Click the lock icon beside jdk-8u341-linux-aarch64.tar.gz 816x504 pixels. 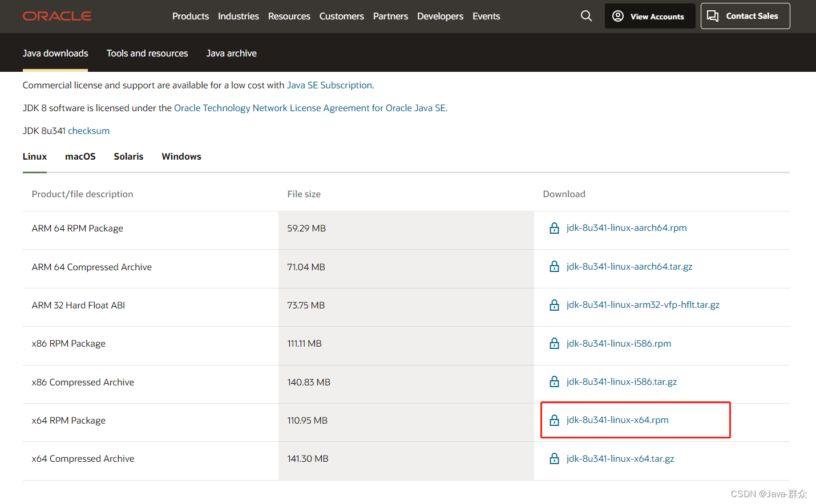[x=554, y=266]
